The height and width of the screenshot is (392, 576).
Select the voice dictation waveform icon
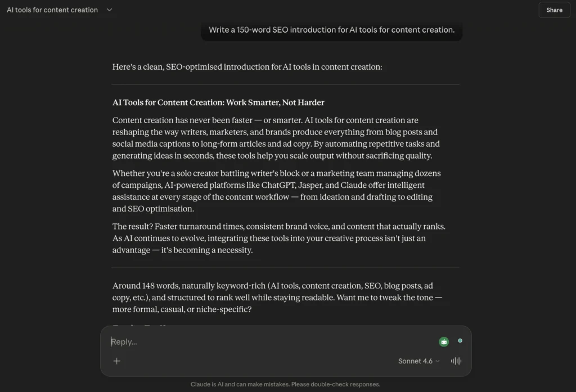click(x=456, y=361)
